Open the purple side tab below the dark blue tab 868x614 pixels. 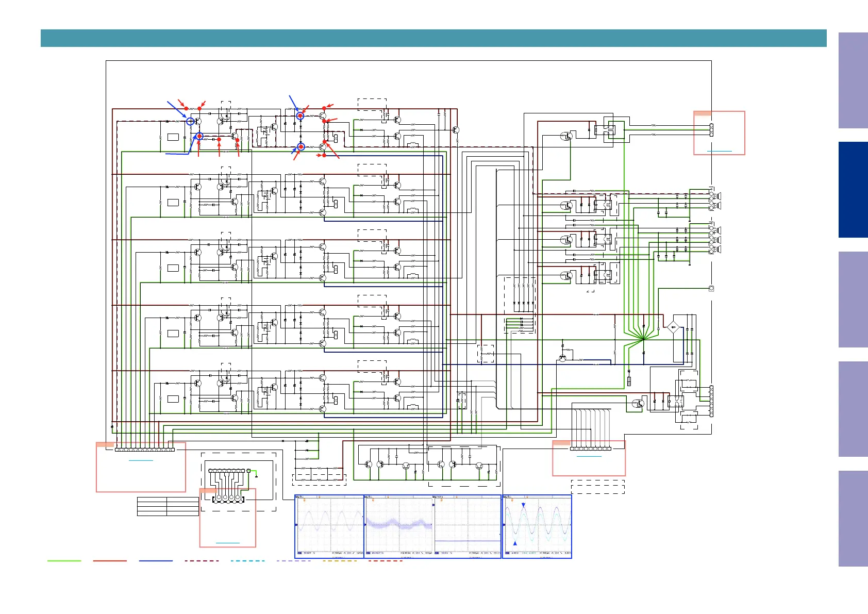853,300
